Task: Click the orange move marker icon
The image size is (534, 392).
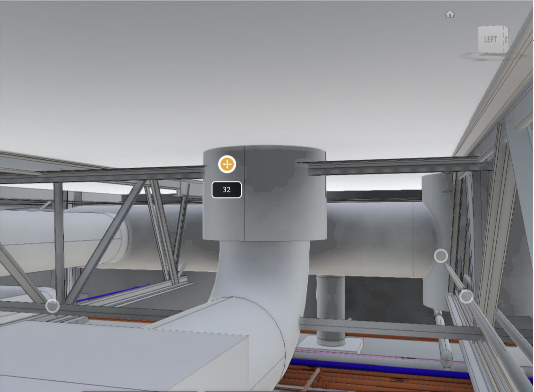Action: (x=227, y=164)
